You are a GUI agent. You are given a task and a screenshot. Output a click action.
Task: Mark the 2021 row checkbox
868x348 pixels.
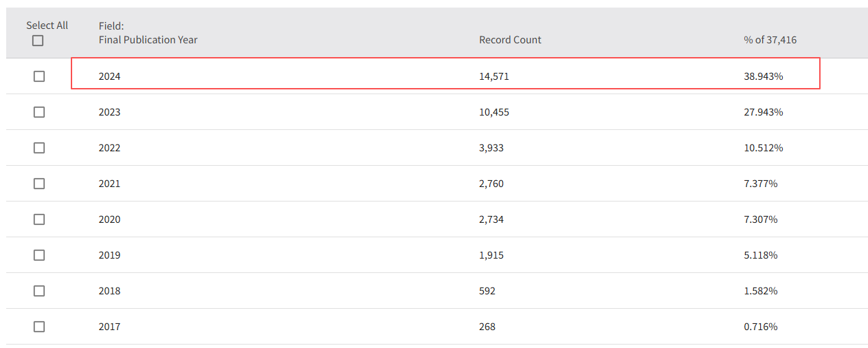[x=39, y=184]
